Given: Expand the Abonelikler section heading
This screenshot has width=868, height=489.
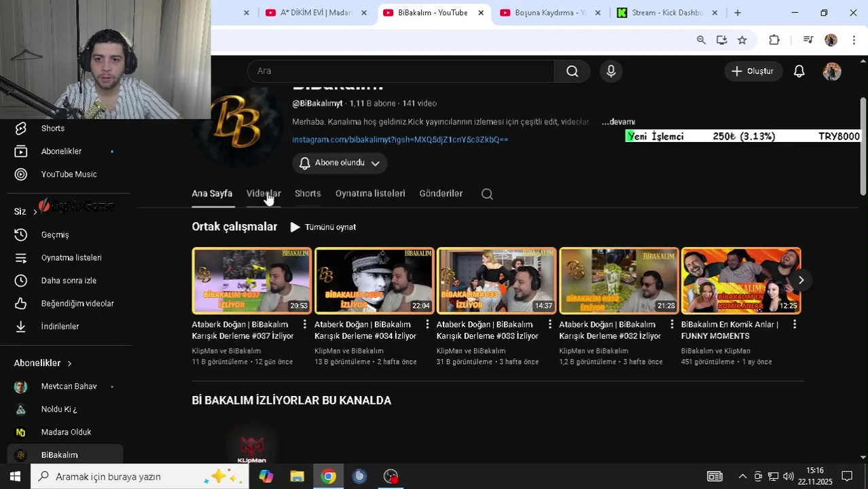Looking at the screenshot, I should coord(43,363).
